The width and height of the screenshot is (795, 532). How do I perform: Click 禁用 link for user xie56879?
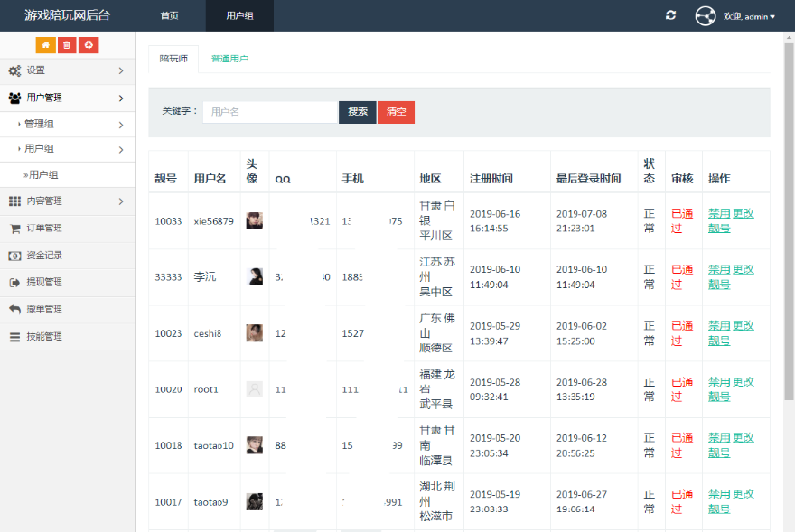coord(719,214)
